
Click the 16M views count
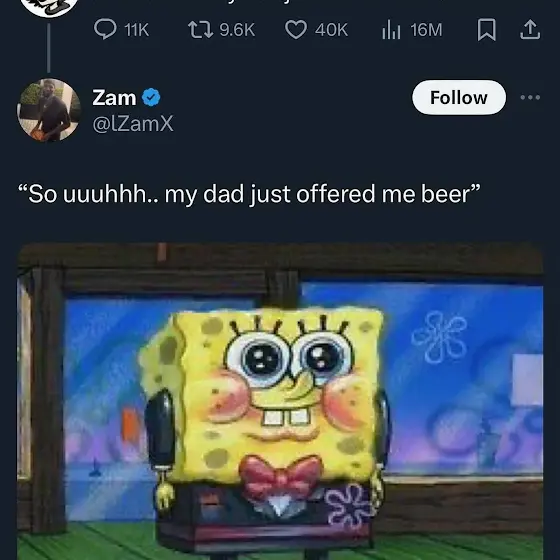pos(426,30)
